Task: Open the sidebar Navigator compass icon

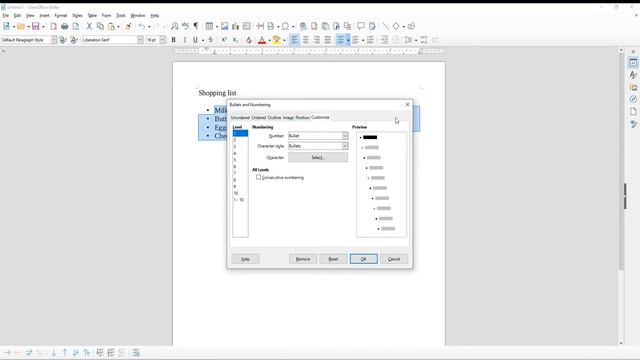Action: 633,99
